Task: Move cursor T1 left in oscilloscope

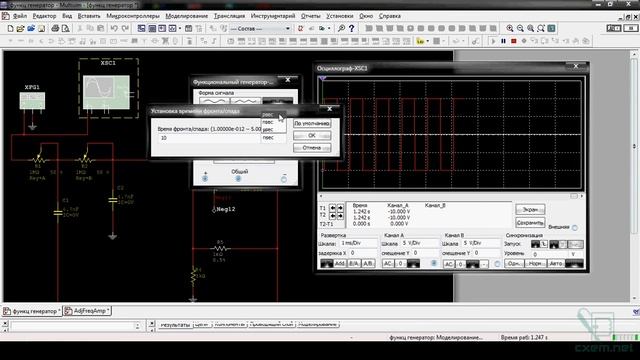Action: coord(333,208)
